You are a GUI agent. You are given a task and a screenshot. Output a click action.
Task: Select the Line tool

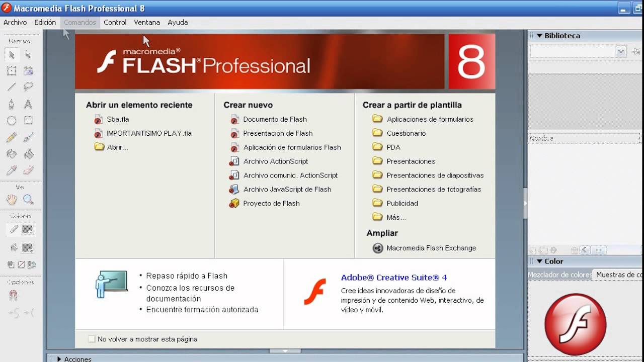12,87
